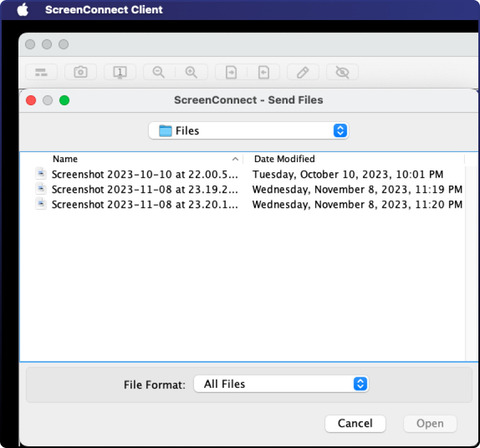Select Screenshot 2023-10-10 at 22.00.5... file

click(x=145, y=174)
